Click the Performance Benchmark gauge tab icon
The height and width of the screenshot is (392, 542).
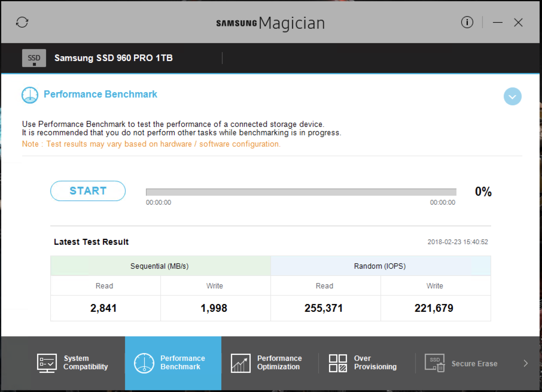144,363
